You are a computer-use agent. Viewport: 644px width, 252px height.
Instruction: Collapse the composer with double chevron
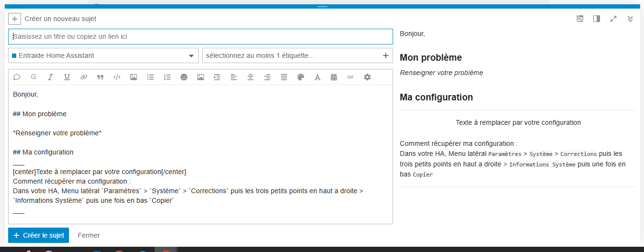[x=630, y=19]
